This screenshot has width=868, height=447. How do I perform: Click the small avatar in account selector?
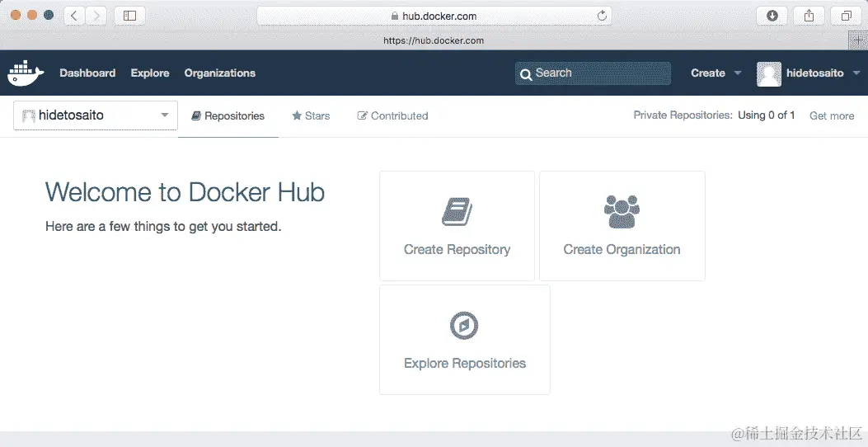[28, 115]
